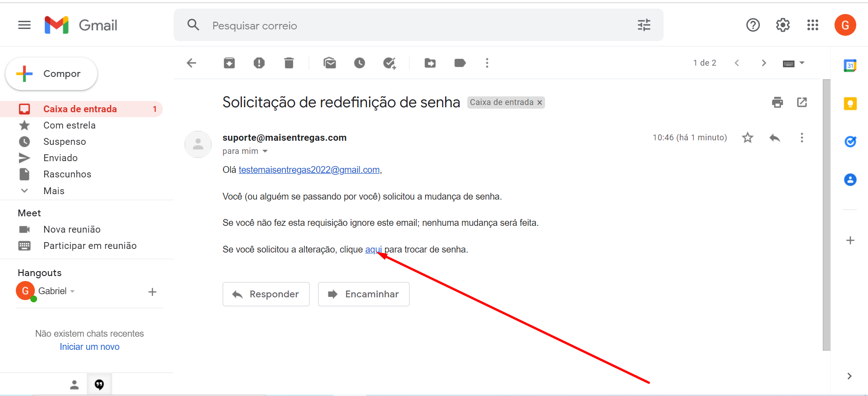Get add-ons with the plus icon
Image resolution: width=868 pixels, height=396 pixels.
point(850,240)
